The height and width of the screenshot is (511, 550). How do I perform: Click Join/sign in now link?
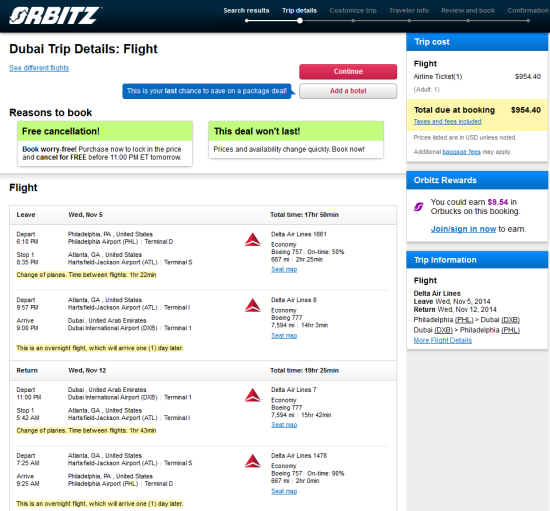pyautogui.click(x=463, y=229)
